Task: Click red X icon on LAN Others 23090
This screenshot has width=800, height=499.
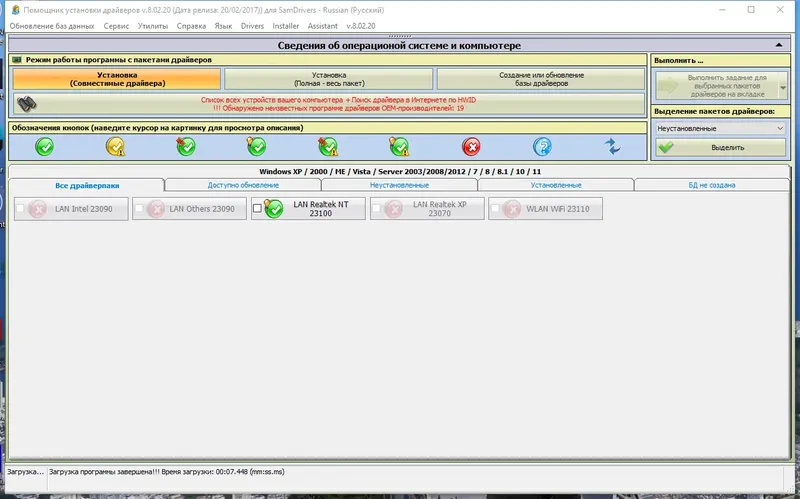Action: click(156, 209)
